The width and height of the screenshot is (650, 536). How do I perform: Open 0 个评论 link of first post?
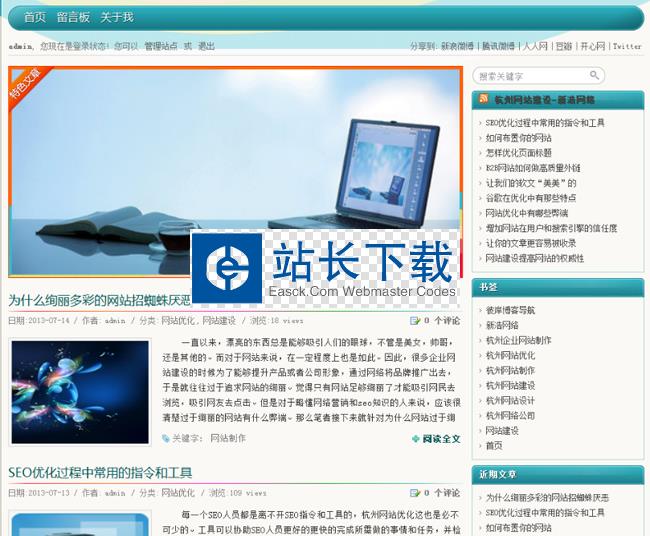pyautogui.click(x=442, y=321)
